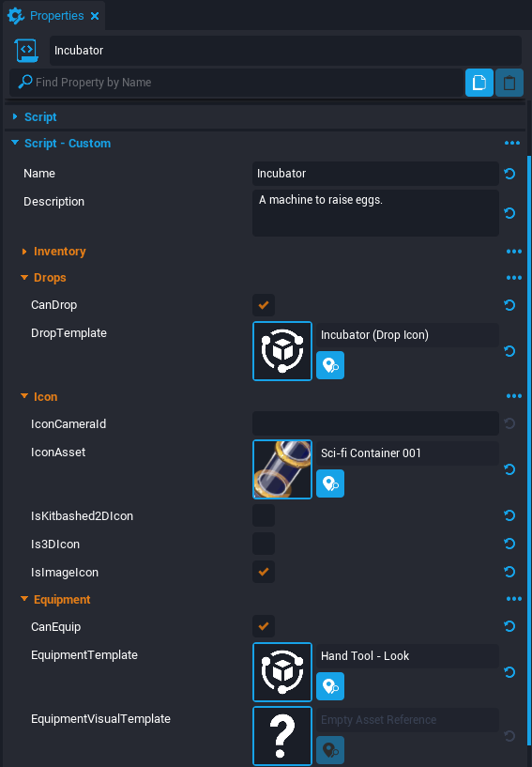This screenshot has width=532, height=767.
Task: Click the Find Property by Name search field
Action: point(236,83)
